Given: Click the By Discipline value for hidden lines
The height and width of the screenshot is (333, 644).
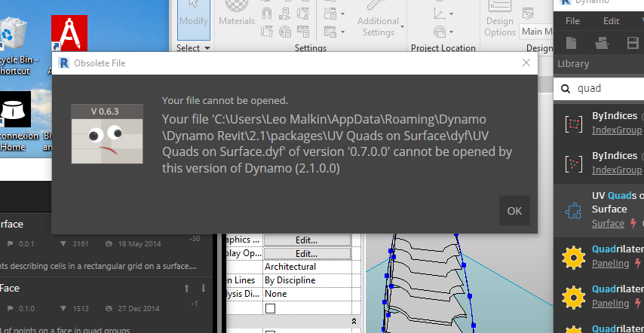Looking at the screenshot, I should coord(290,280).
